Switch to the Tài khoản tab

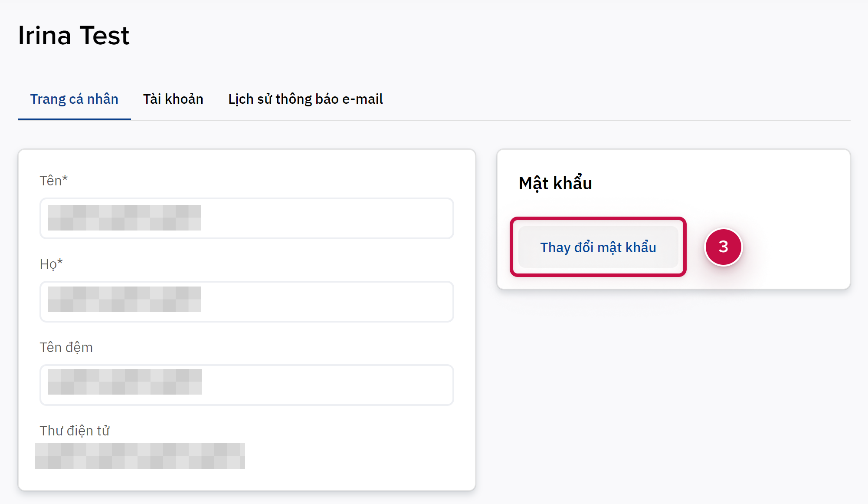point(173,99)
